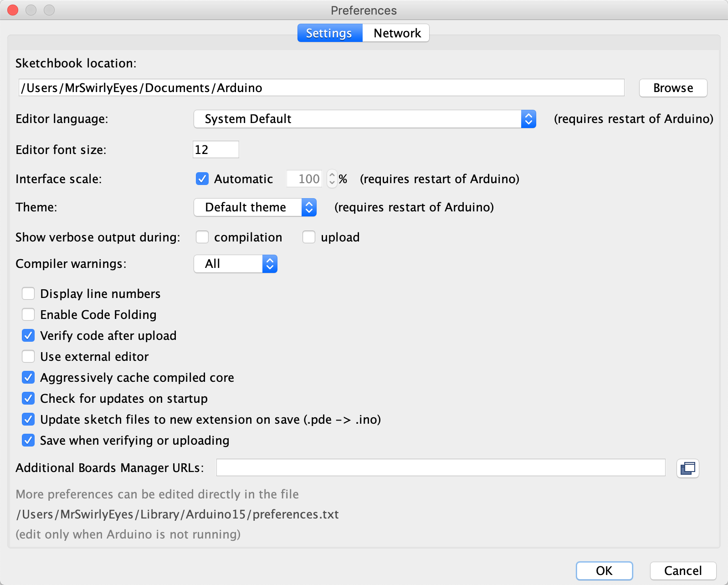728x585 pixels.
Task: Enable verbose output during upload
Action: (x=309, y=237)
